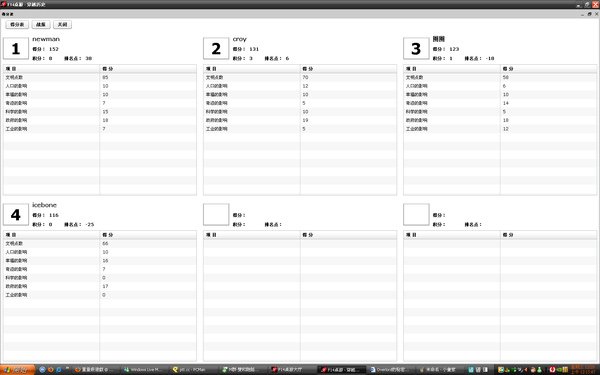
Task: Select rank 2 box beside croy
Action: 216,49
